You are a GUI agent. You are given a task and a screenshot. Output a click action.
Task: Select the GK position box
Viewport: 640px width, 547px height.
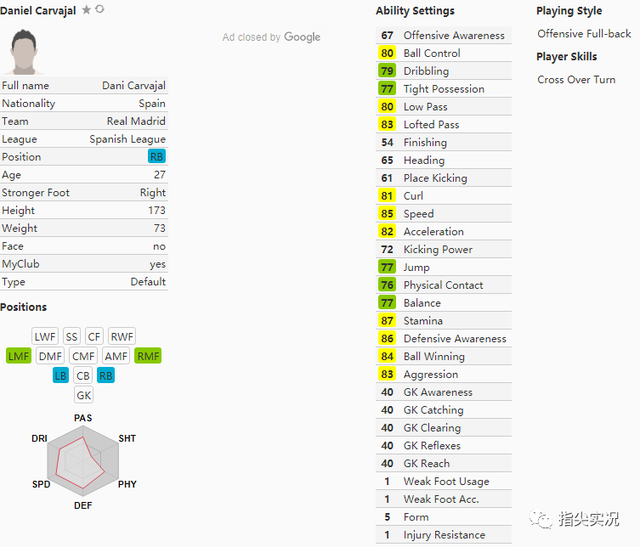point(84,395)
